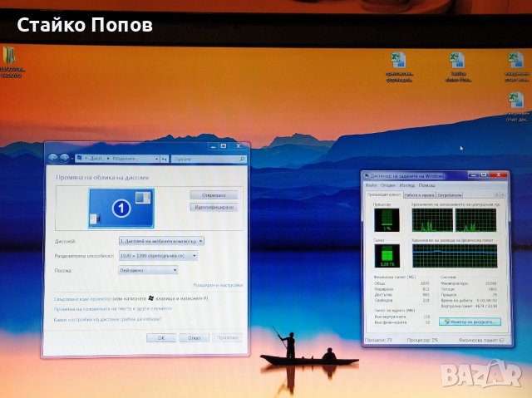Select the "Разделите..." breadcrumb in the address bar
532x398 pixels.
[125, 159]
